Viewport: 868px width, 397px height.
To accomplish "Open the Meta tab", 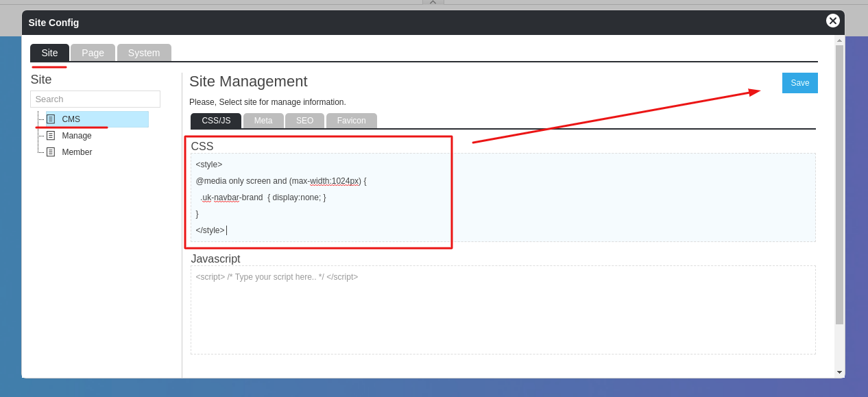I will 263,121.
